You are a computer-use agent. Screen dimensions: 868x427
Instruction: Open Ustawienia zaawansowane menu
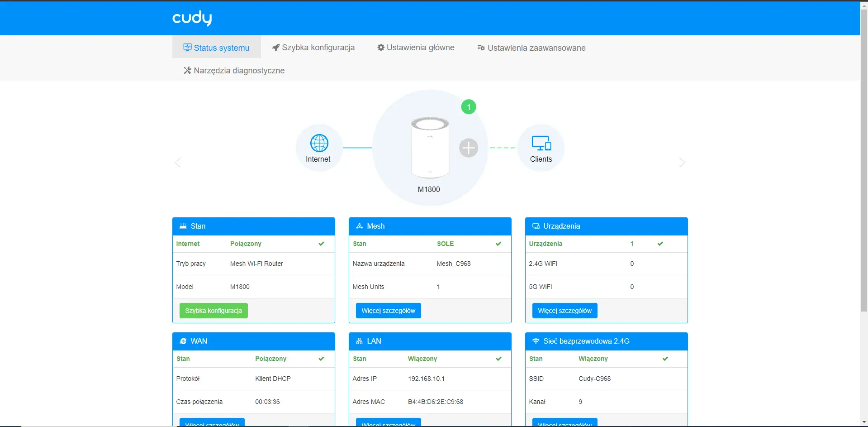(531, 48)
